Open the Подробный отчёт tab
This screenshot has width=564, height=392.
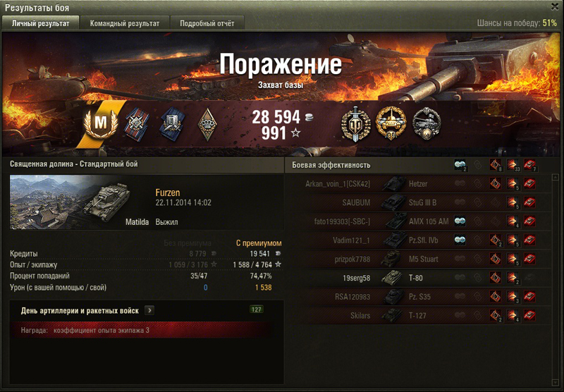207,23
